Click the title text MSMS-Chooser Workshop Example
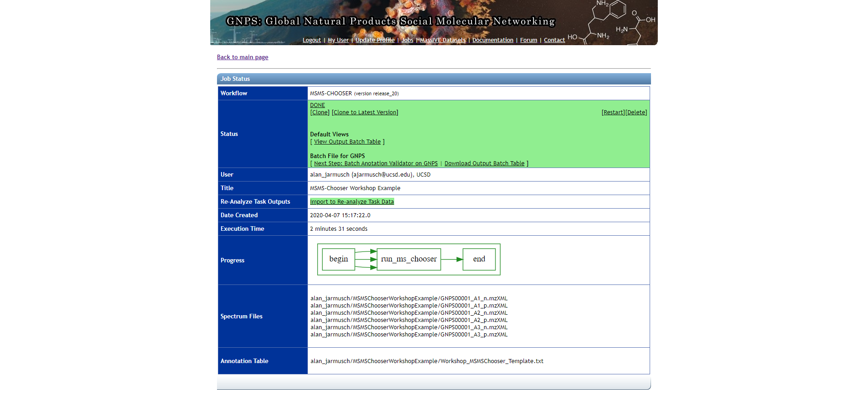Screen dimensions: 868x401 click(x=355, y=188)
